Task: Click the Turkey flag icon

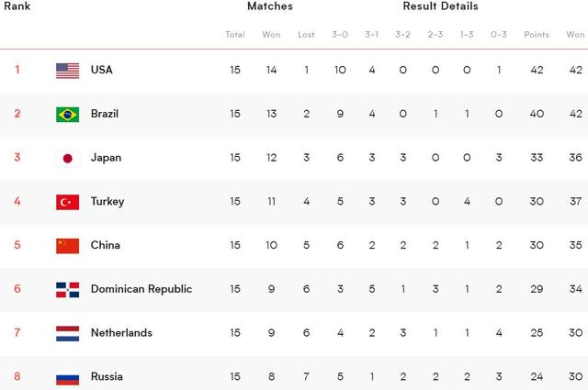Action: click(67, 202)
